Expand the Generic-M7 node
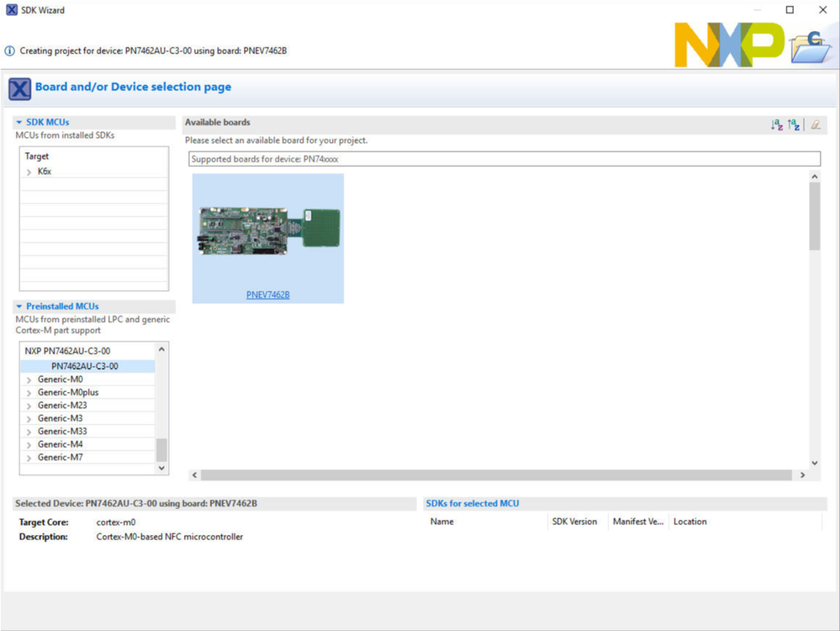840x631 pixels. [x=29, y=458]
